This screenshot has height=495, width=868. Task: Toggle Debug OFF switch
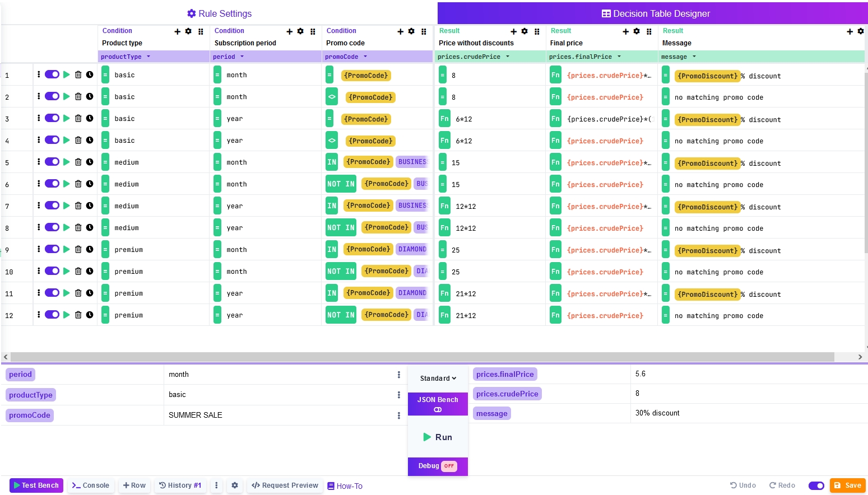coord(449,466)
